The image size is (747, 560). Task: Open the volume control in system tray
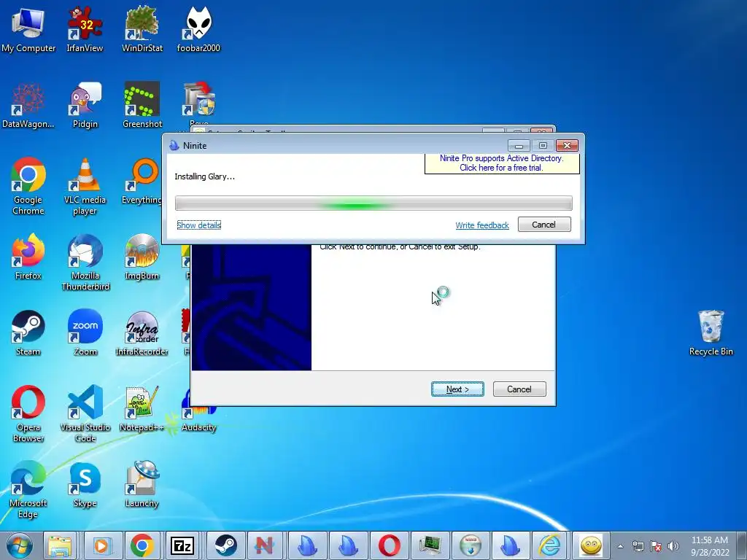(x=673, y=546)
